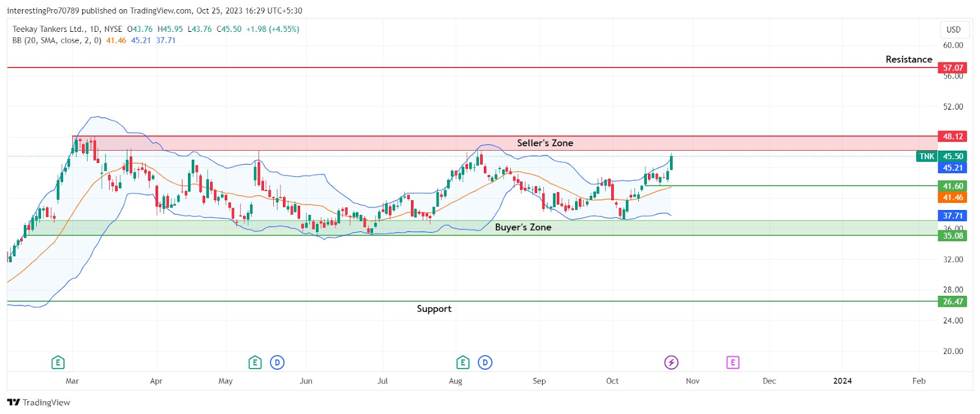Click the +1.98 (+4.55%) change value
The width and height of the screenshot is (980, 414).
click(273, 29)
